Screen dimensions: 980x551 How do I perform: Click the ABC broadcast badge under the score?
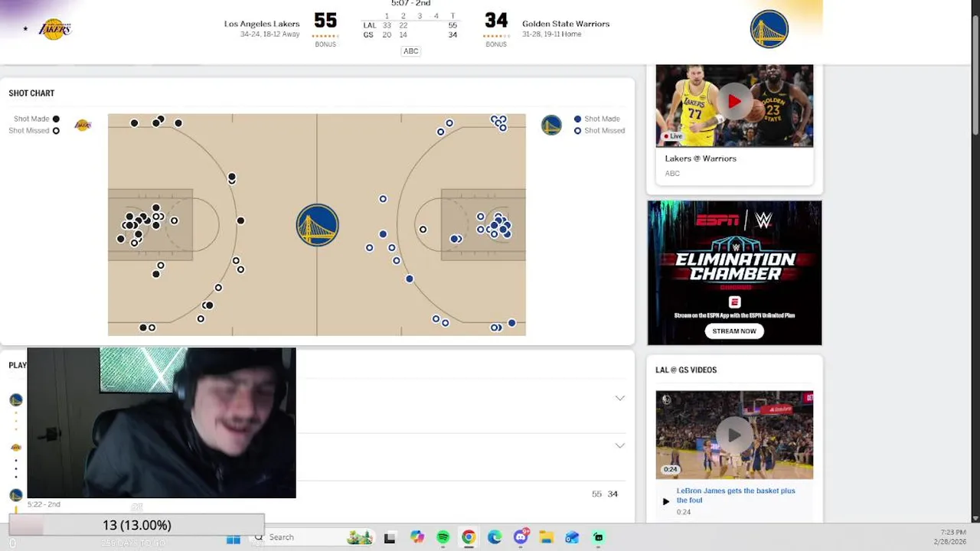tap(411, 51)
